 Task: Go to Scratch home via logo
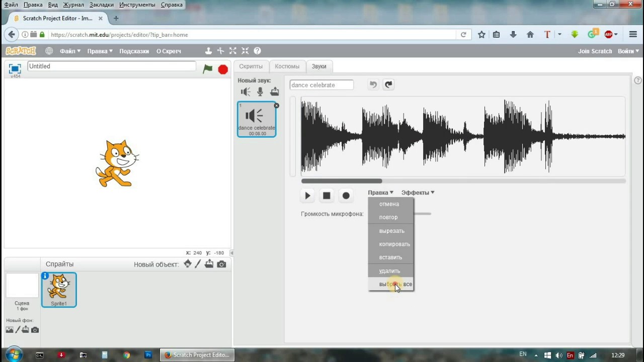click(21, 51)
